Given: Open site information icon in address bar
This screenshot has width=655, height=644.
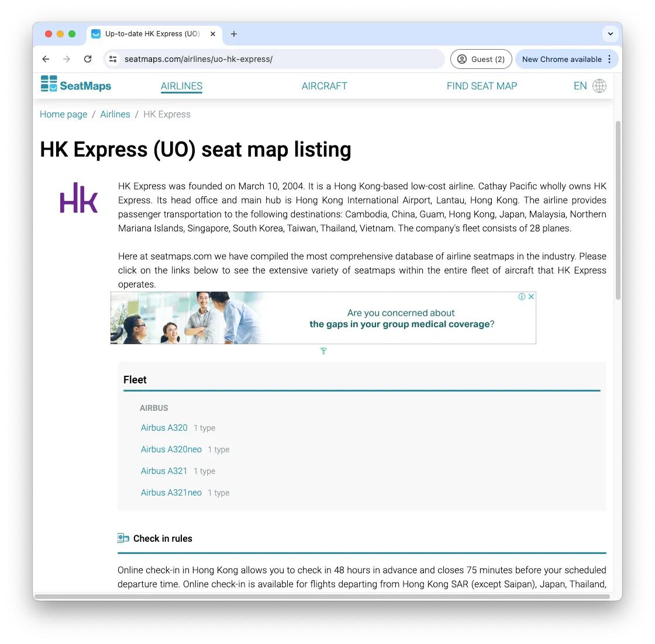Looking at the screenshot, I should click(113, 59).
